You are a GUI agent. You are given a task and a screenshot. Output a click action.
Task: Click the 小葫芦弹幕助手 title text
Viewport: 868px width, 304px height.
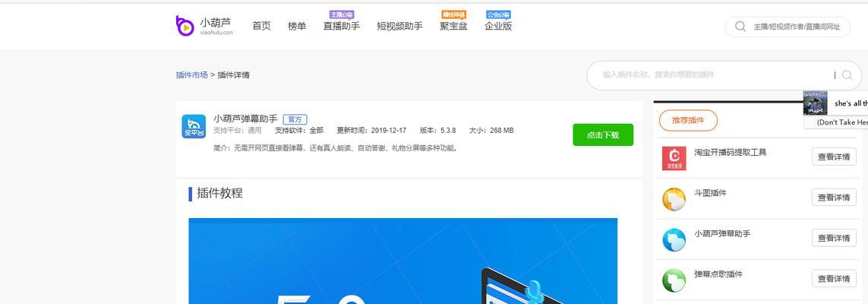tap(245, 119)
